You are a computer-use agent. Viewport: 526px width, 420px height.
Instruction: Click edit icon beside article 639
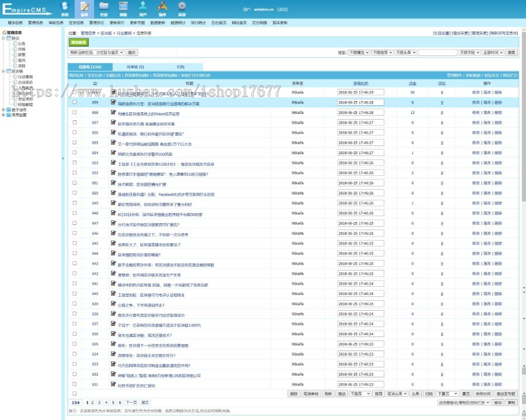tap(113, 303)
